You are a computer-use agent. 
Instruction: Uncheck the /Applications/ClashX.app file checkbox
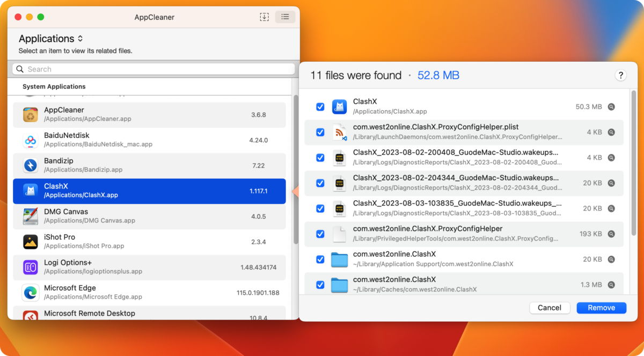[320, 107]
